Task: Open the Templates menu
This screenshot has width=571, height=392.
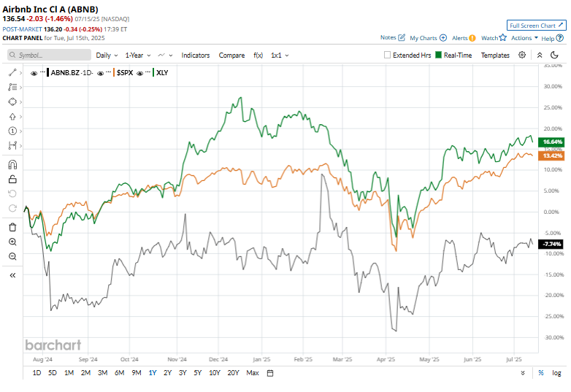Action: pyautogui.click(x=495, y=55)
